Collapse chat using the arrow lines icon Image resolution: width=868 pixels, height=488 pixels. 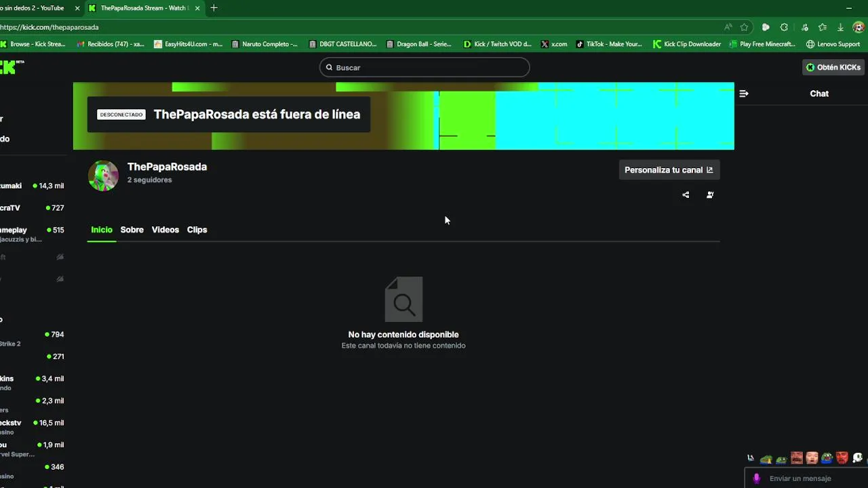click(x=744, y=94)
